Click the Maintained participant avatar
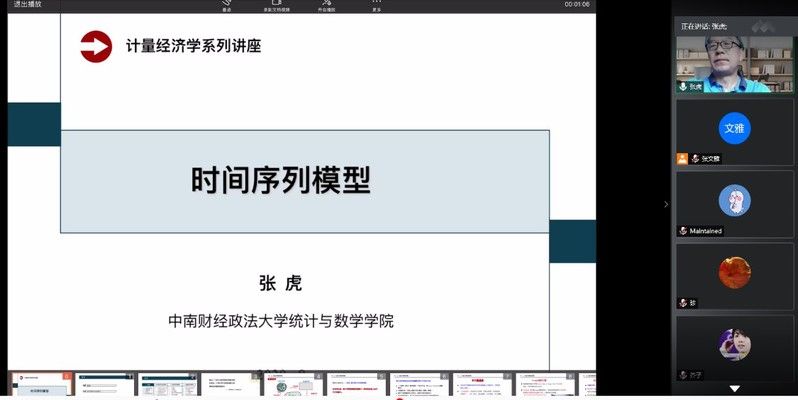The width and height of the screenshot is (798, 400). click(x=734, y=200)
